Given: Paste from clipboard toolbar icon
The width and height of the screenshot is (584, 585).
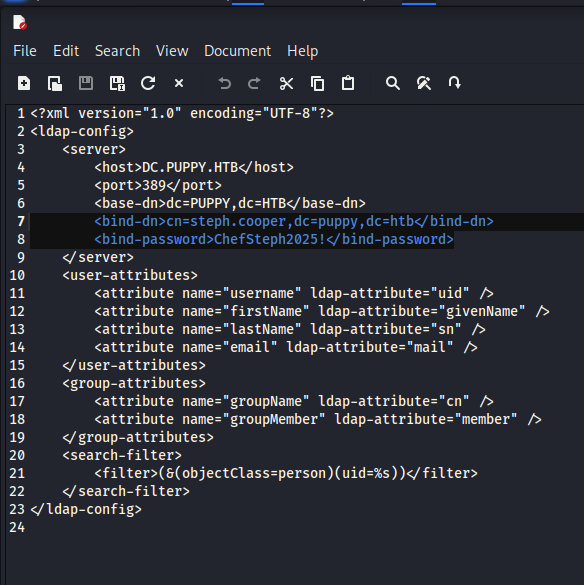Looking at the screenshot, I should pos(348,83).
